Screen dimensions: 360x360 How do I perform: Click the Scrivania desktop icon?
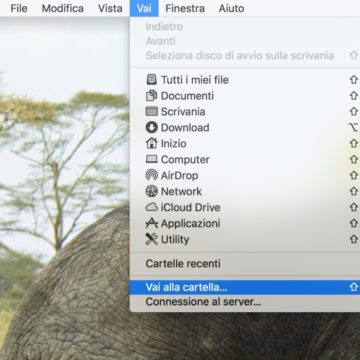pyautogui.click(x=152, y=111)
